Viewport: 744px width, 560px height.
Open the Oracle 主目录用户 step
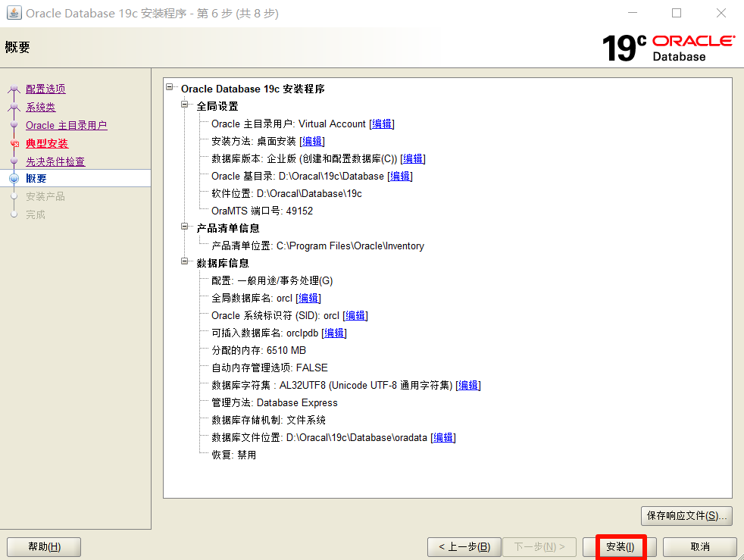tap(67, 125)
